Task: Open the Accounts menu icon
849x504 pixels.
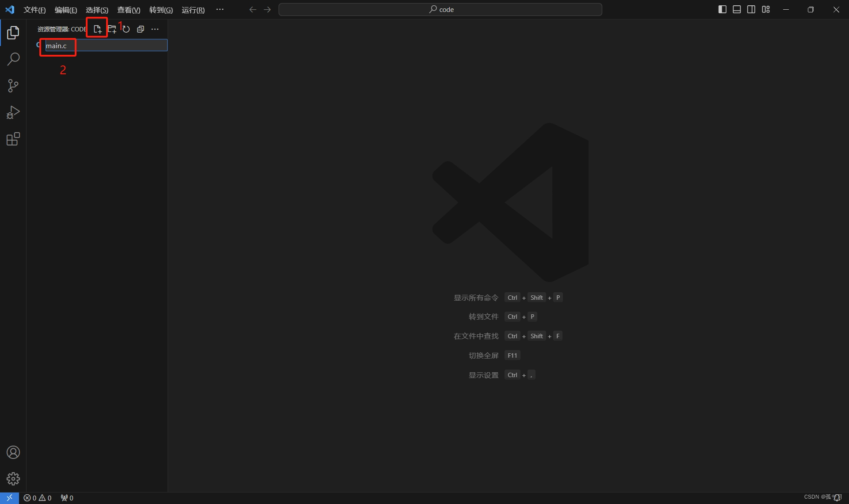Action: 13,452
